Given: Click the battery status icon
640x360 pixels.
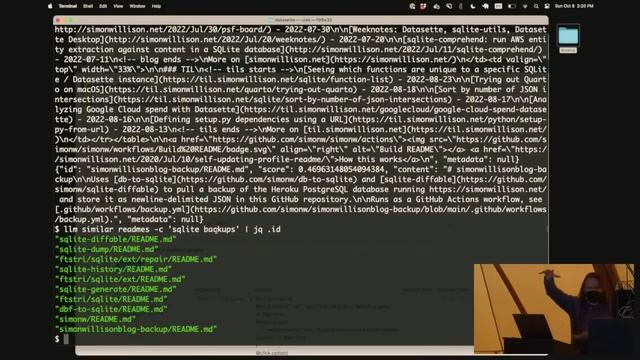Looking at the screenshot, I should (x=511, y=6).
